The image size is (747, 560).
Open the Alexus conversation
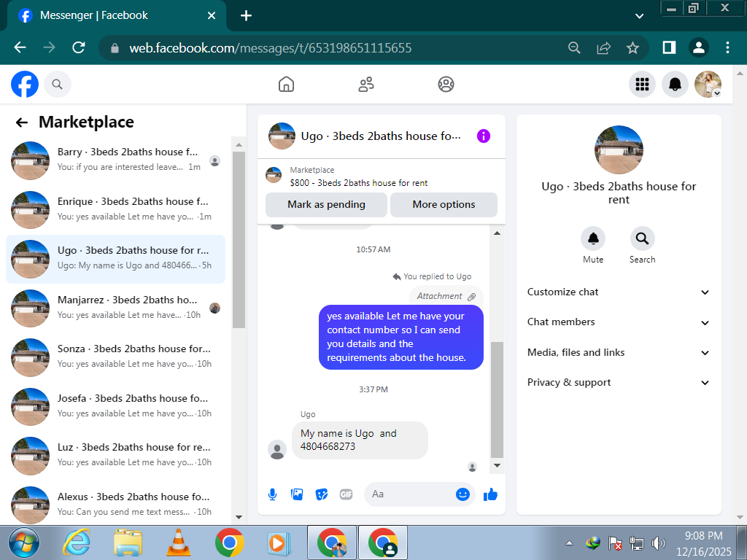click(115, 505)
